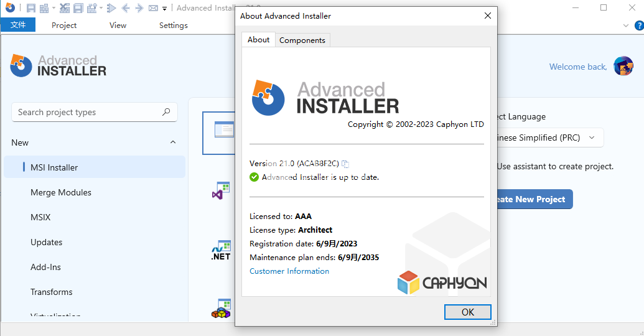Select the Visual Studio project template icon
This screenshot has height=336, width=644.
point(221,190)
